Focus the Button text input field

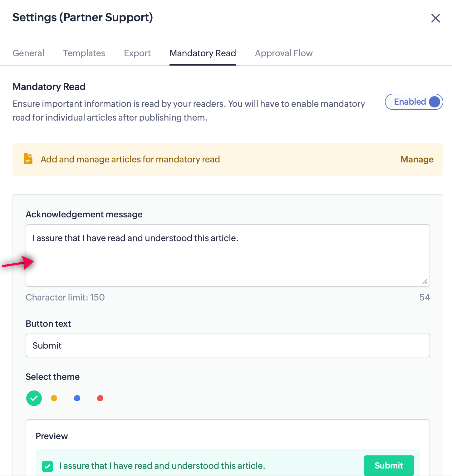pyautogui.click(x=228, y=345)
